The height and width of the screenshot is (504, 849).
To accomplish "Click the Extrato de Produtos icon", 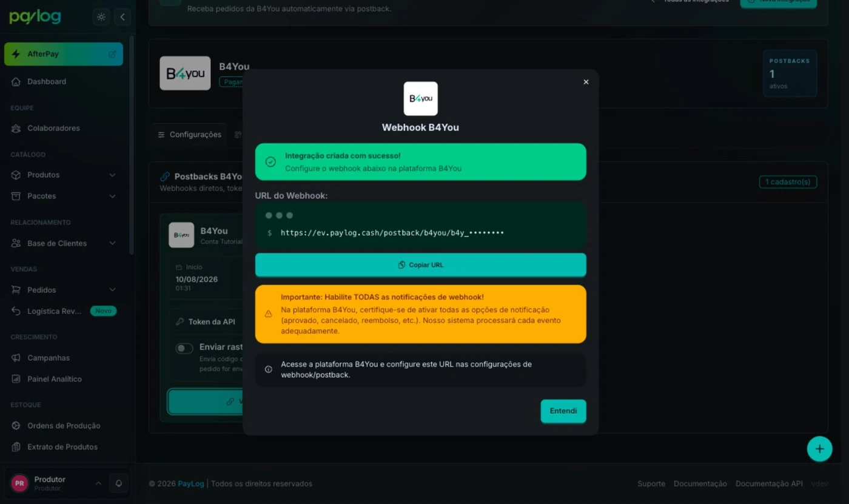I will [16, 447].
